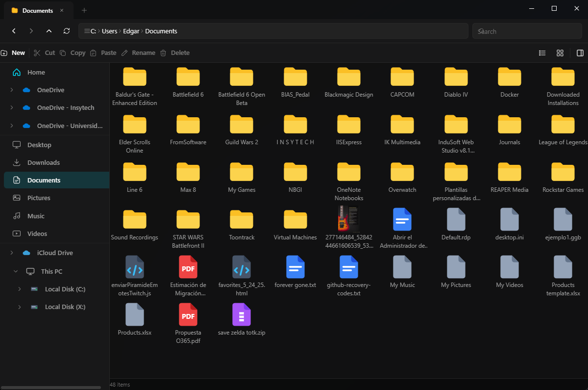
Task: Click the New button
Action: pos(13,52)
